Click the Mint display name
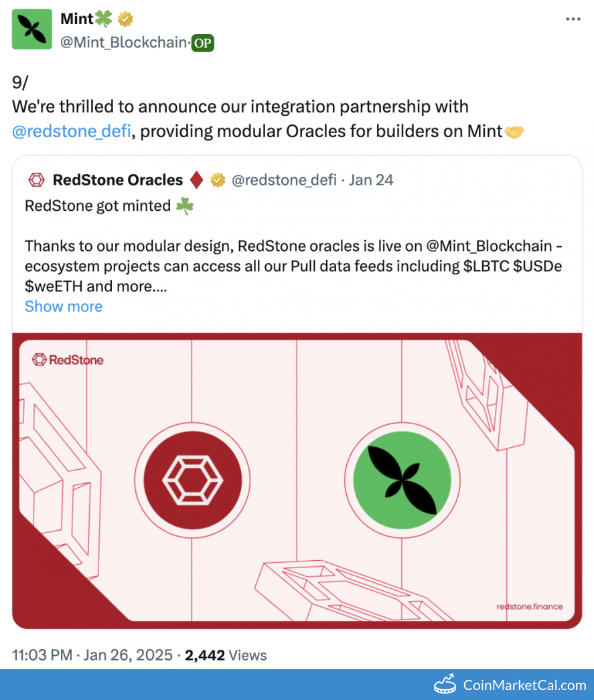This screenshot has width=594, height=700. click(x=77, y=19)
